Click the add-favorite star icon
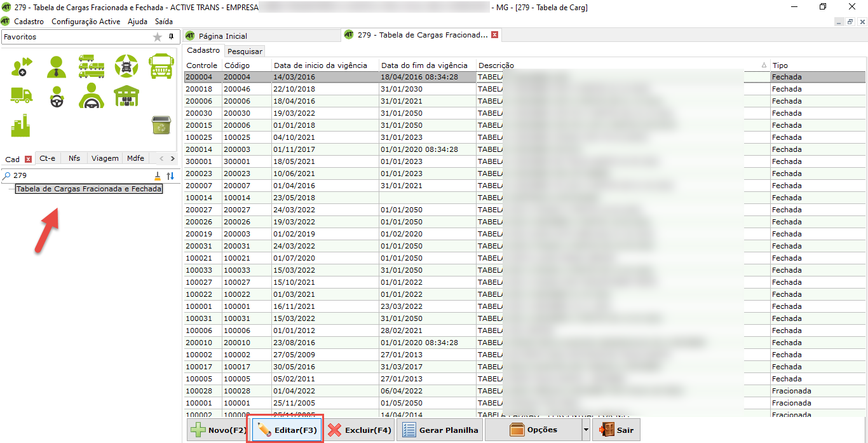The image size is (868, 443). click(x=158, y=37)
